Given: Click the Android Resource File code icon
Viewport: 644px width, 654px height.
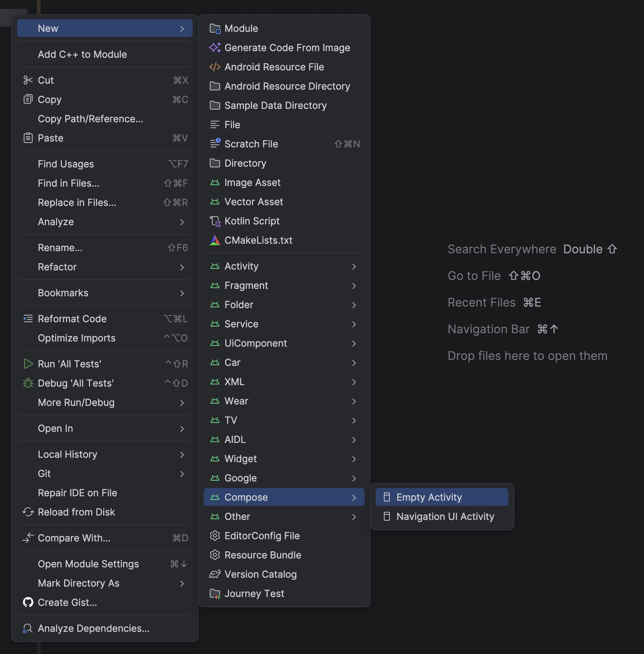Looking at the screenshot, I should pyautogui.click(x=215, y=67).
